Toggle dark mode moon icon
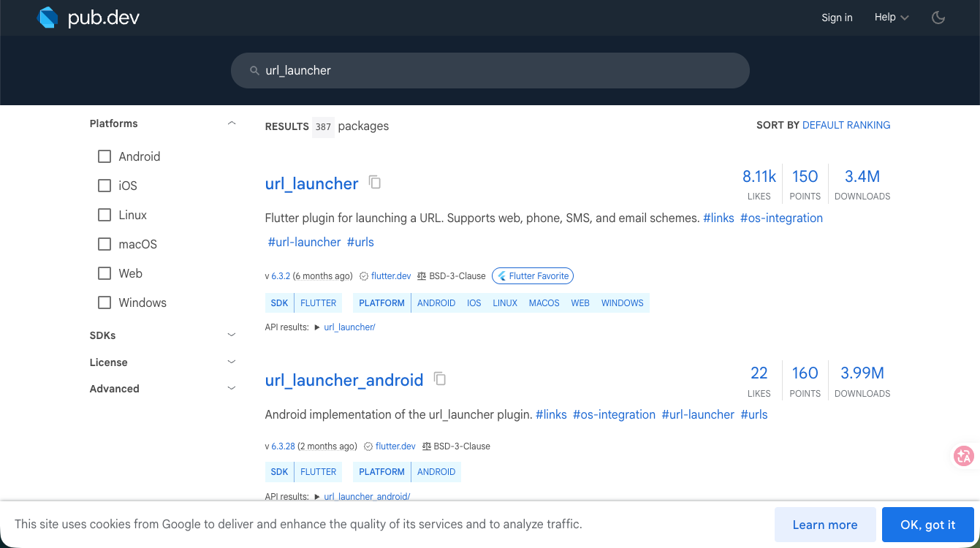 pos(938,18)
